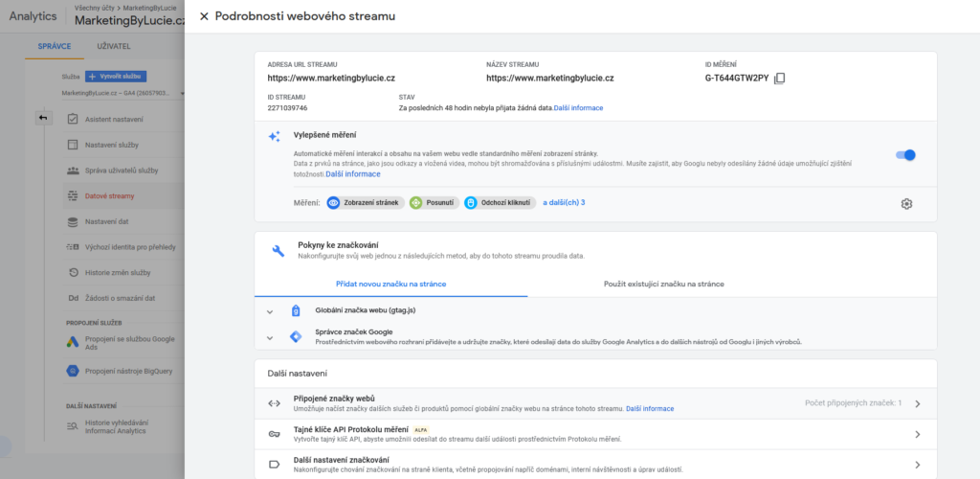Click the Nastavení dat database icon
980x479 pixels.
click(73, 221)
